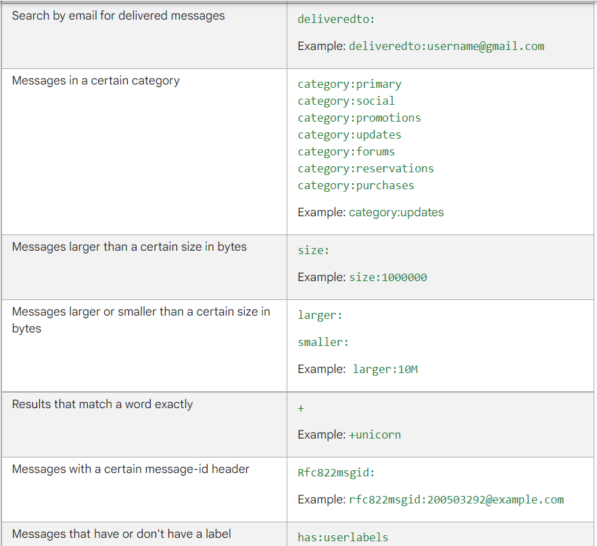Click the category:social operator
This screenshot has width=597, height=546.
346,101
